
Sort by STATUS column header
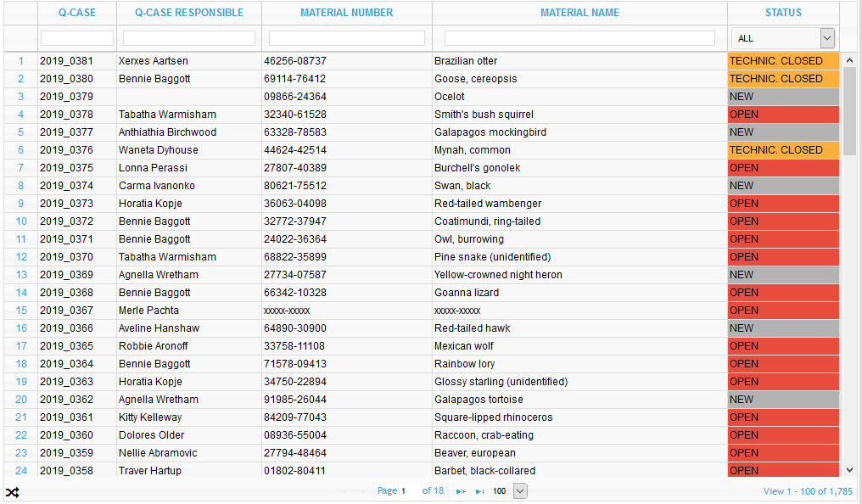[783, 13]
